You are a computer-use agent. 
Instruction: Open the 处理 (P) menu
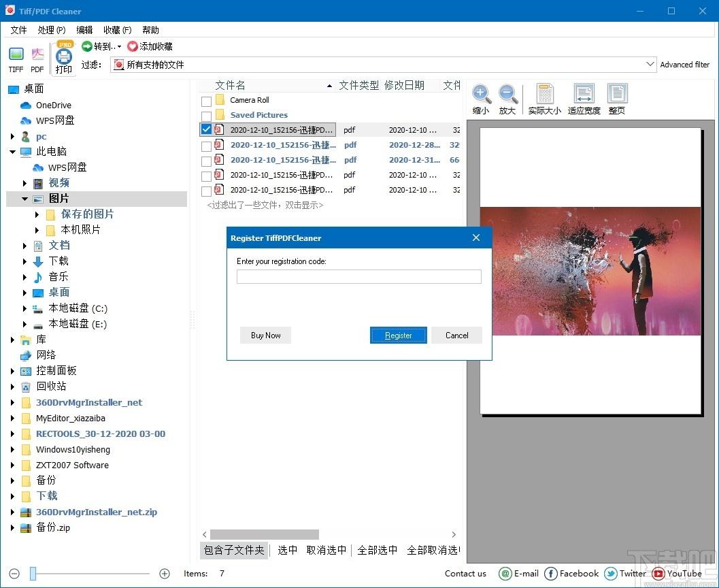coord(52,30)
